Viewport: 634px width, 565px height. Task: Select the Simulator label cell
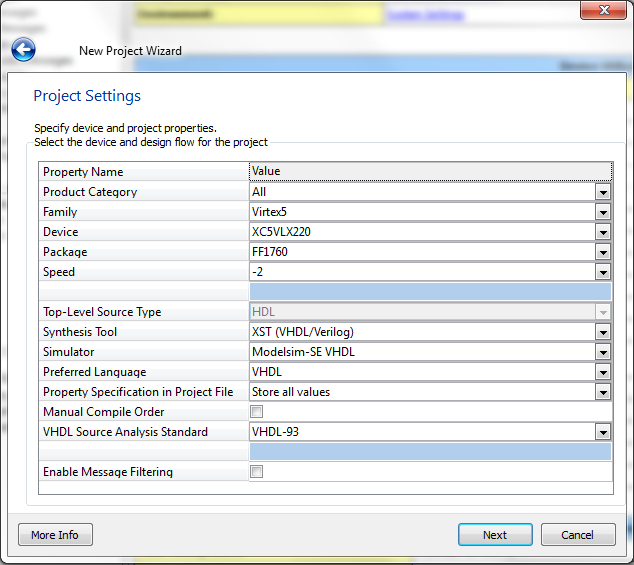(x=144, y=352)
